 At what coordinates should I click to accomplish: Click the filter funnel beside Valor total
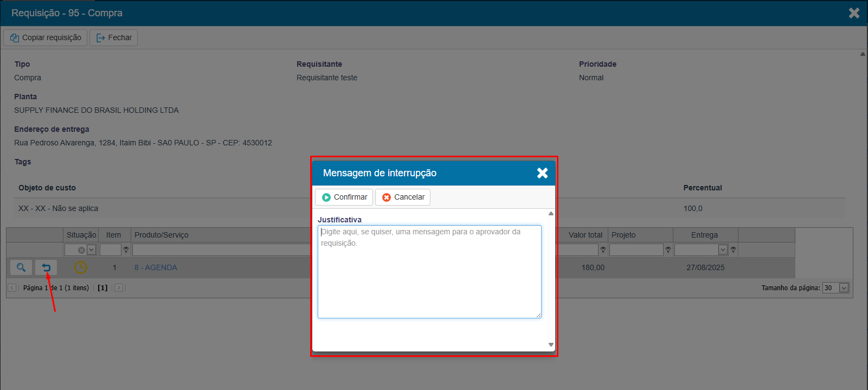click(x=603, y=250)
